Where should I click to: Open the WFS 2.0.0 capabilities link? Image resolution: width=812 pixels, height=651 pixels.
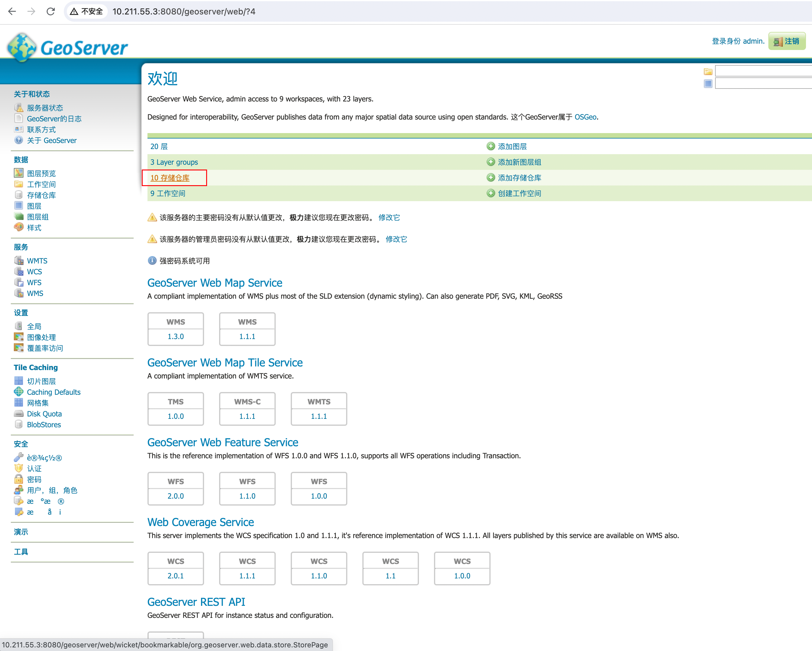pyautogui.click(x=175, y=496)
